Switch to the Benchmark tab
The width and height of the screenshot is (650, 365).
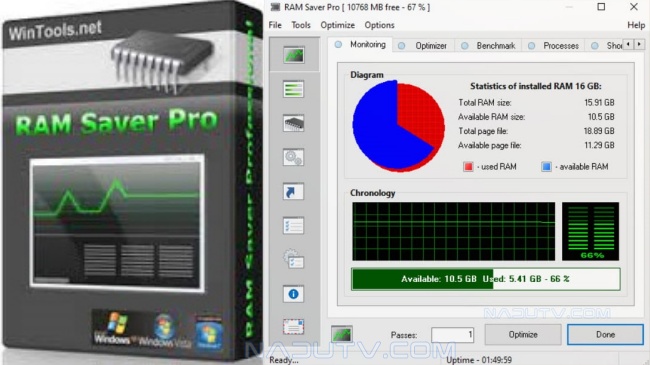(x=488, y=46)
